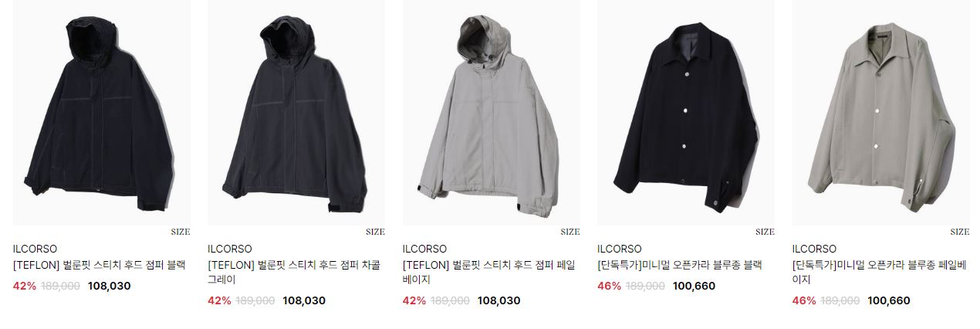
Task: Click SIZE label under black hooded jumper
Action: point(181,232)
